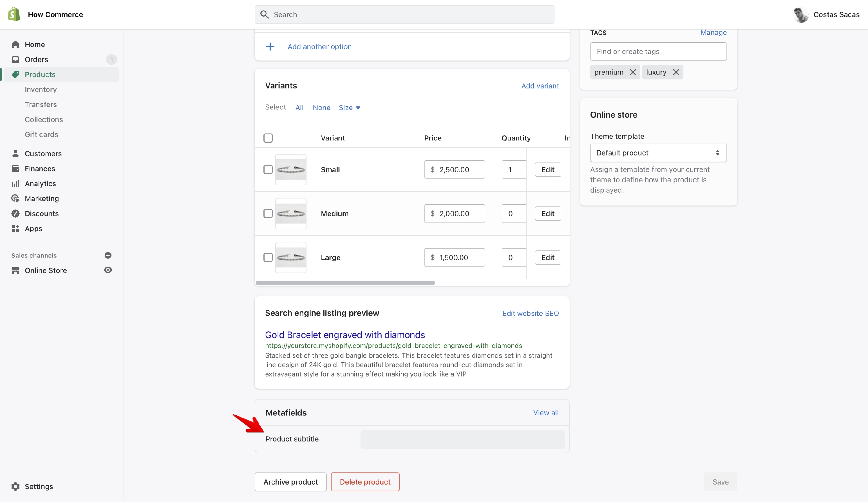Open Gift cards in the sidebar

pos(41,134)
